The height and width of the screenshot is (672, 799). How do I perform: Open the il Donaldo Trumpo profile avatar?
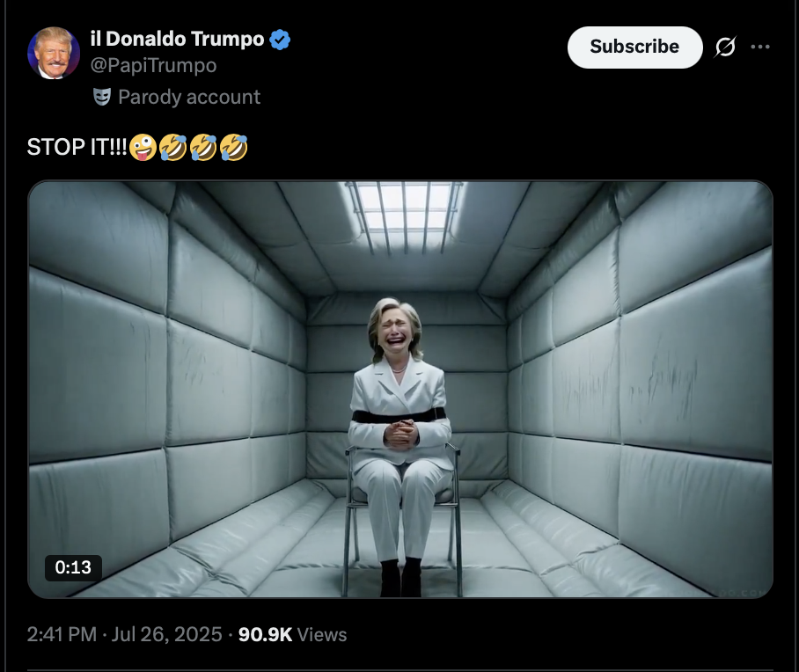[x=54, y=53]
